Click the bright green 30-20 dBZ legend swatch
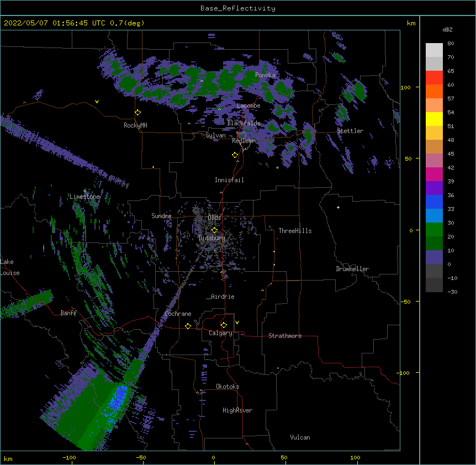The image size is (476, 465). tap(434, 230)
